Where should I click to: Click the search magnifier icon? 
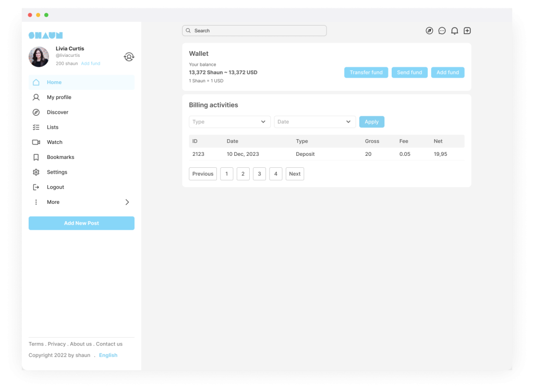click(188, 31)
